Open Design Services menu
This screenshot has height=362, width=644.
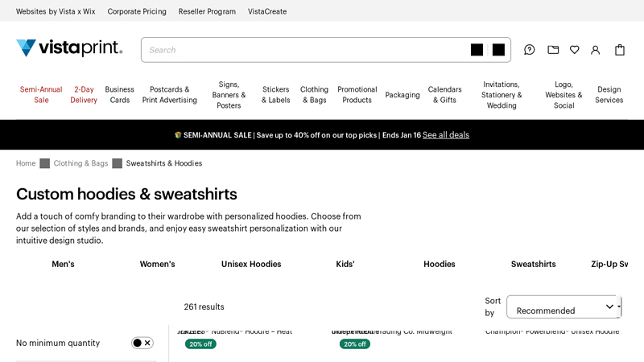pos(609,95)
